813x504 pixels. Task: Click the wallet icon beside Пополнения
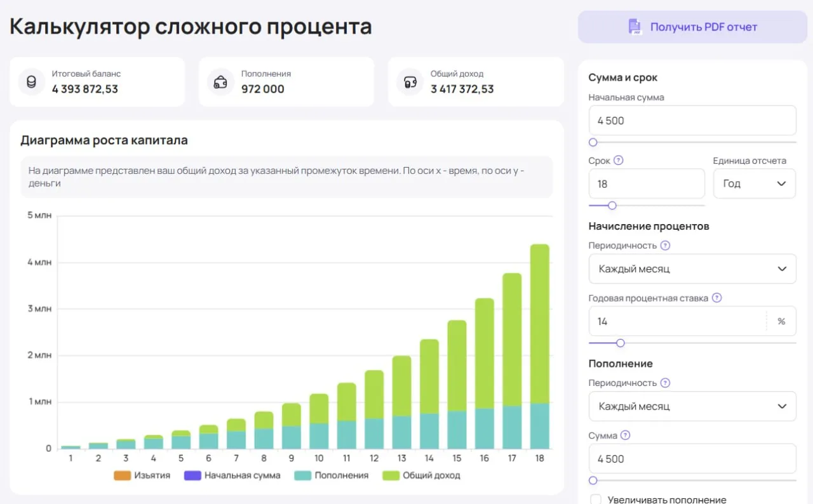(220, 82)
